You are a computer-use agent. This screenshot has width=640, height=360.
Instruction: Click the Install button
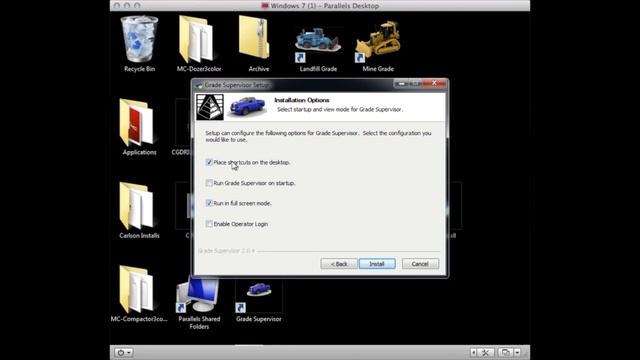(377, 264)
